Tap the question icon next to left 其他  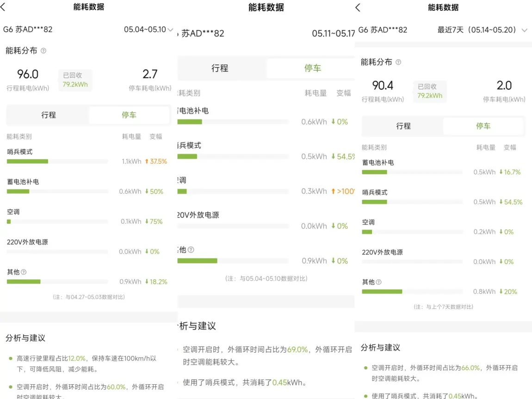coord(24,272)
